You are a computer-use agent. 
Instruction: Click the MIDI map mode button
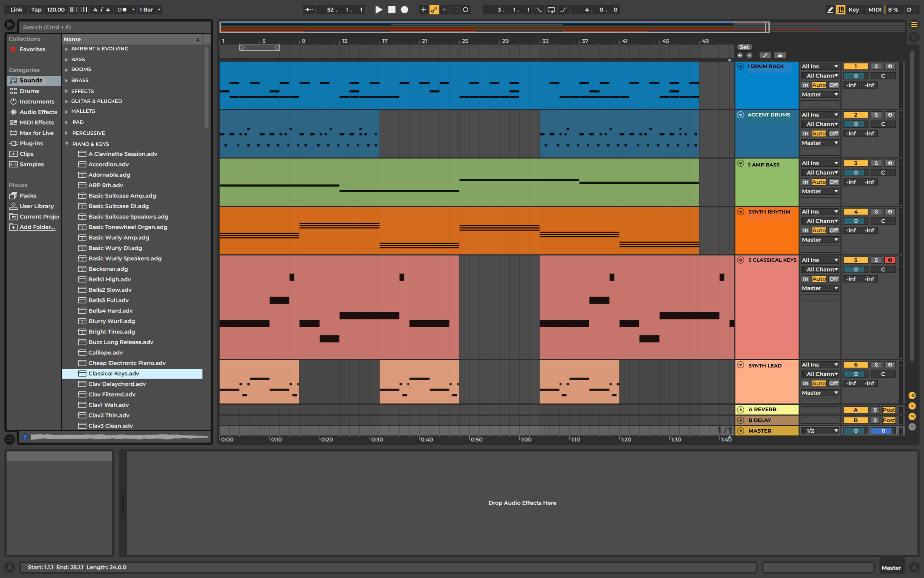click(x=874, y=10)
